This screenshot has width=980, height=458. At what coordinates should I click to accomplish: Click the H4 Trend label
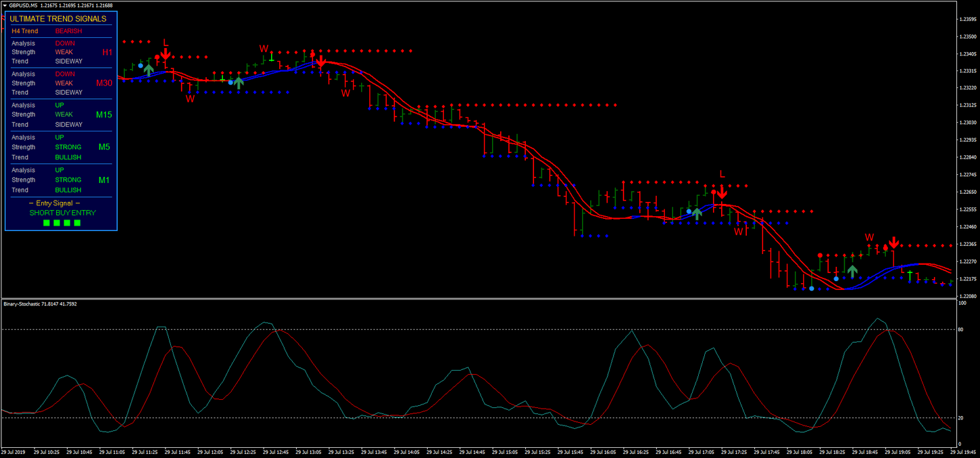[x=25, y=31]
